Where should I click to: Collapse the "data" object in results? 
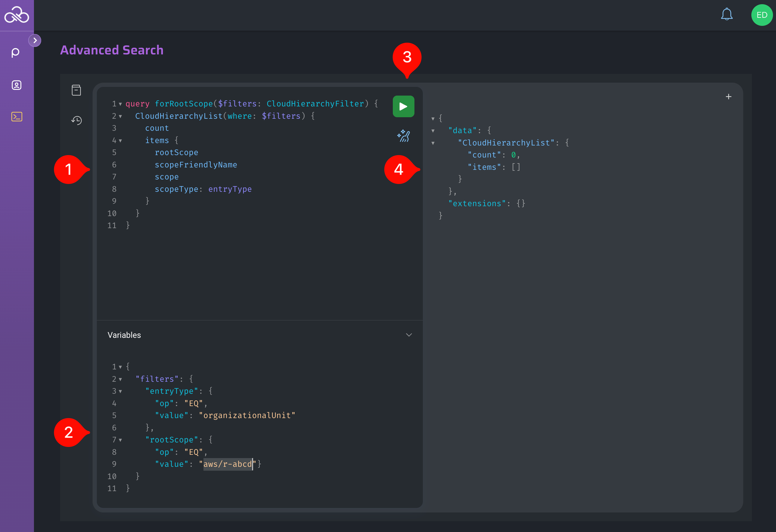[x=433, y=131]
